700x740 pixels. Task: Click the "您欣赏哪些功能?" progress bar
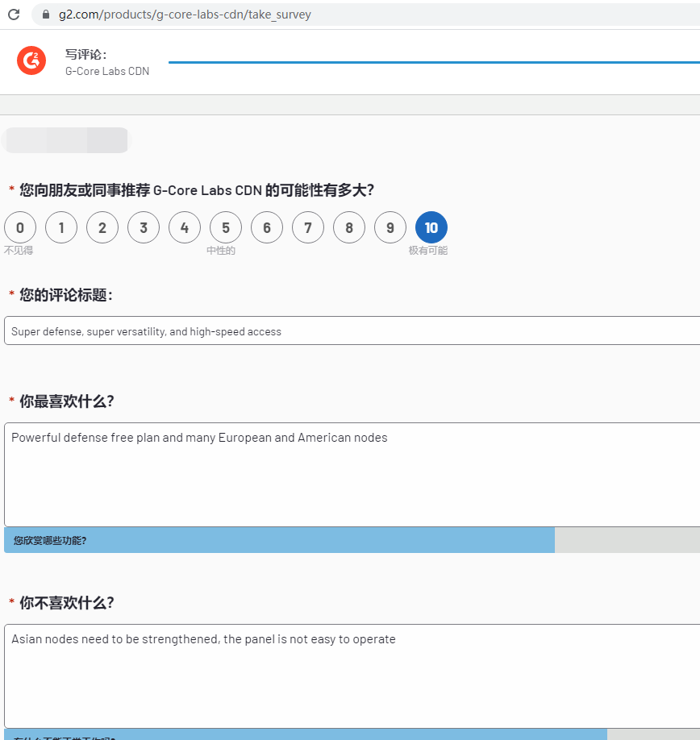click(x=352, y=540)
